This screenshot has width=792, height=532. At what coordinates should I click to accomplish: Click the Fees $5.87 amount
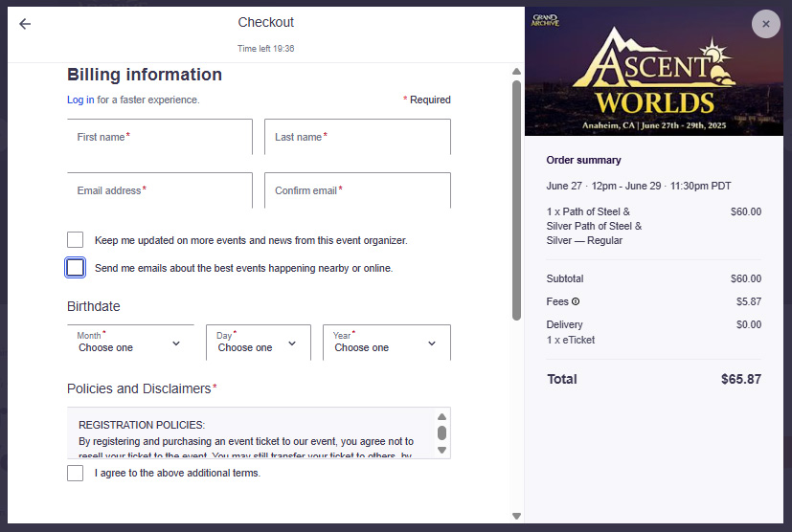pos(749,301)
